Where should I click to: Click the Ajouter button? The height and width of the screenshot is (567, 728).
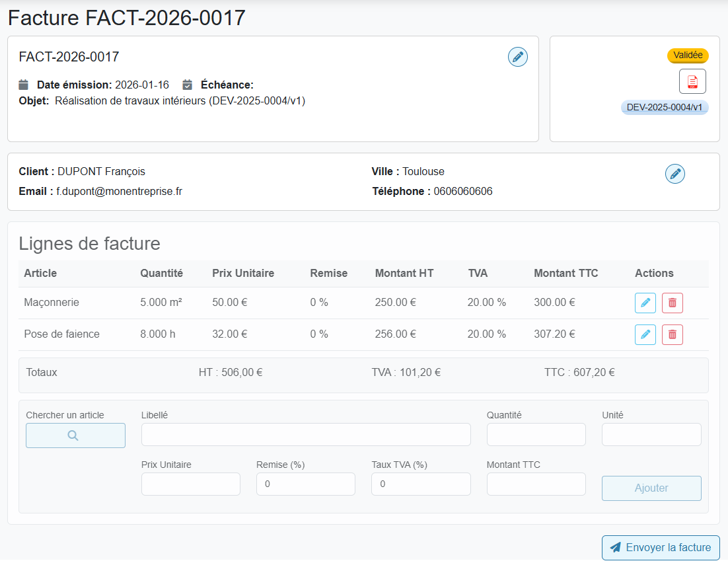pos(651,488)
